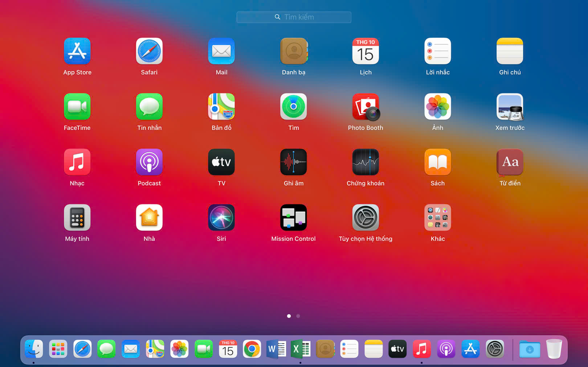Open Từ điển dictionary app
Viewport: 588px width, 367px height.
(510, 162)
